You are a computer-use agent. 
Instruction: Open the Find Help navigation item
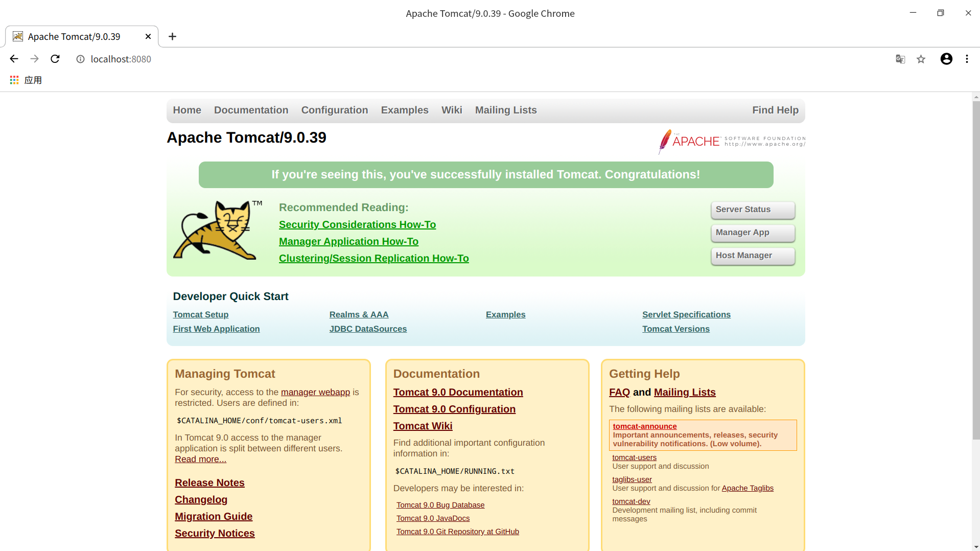pyautogui.click(x=775, y=110)
